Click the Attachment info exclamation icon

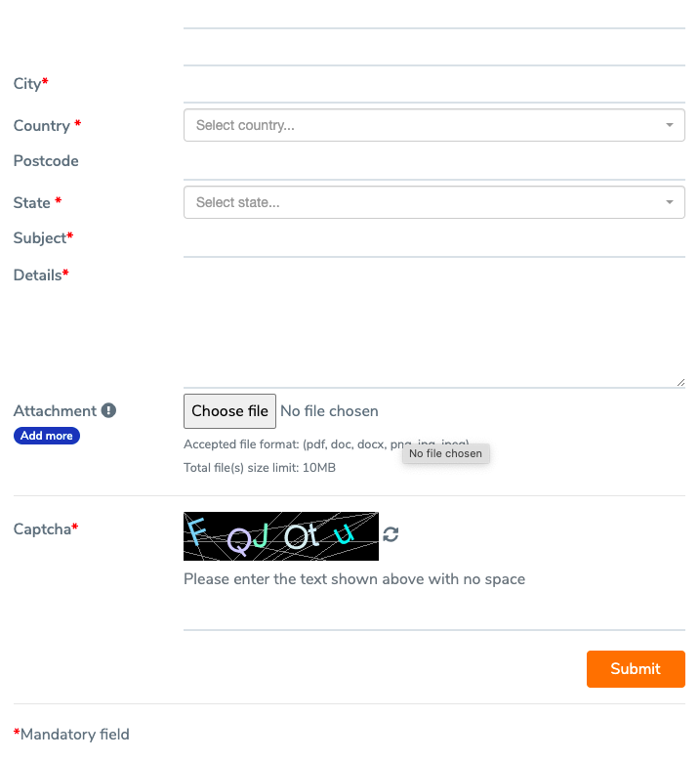(108, 410)
